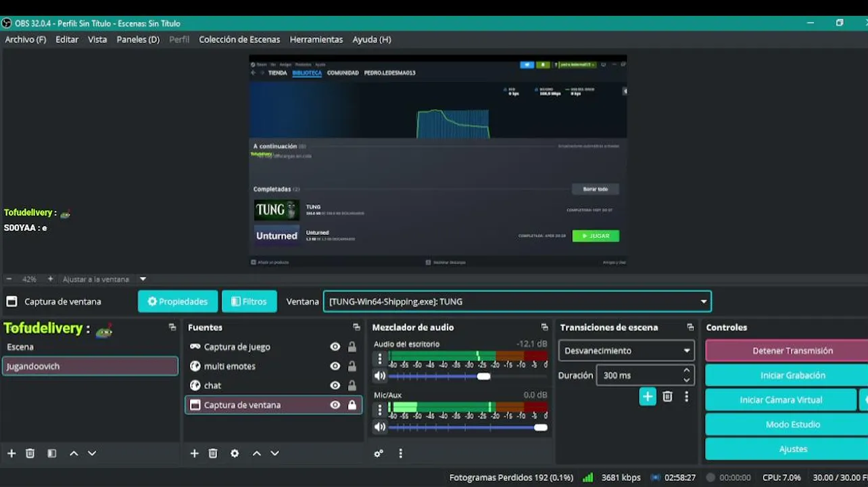Screen dimensions: 868x487
Task: Open the Ajustar a la ventana zoom dropdown arrow
Action: click(x=143, y=279)
